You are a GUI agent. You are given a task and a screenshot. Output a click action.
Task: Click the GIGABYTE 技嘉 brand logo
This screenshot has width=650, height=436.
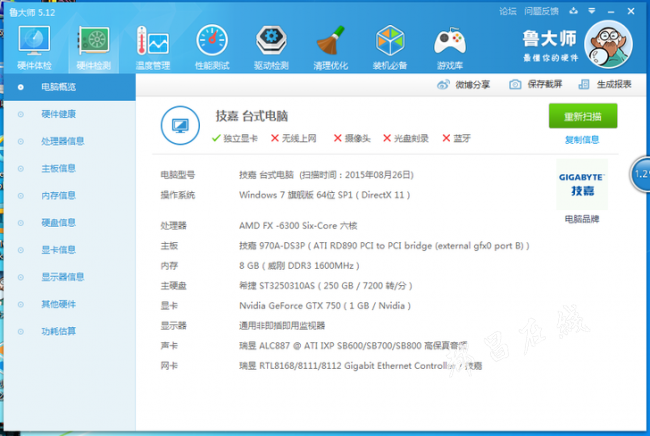(582, 184)
